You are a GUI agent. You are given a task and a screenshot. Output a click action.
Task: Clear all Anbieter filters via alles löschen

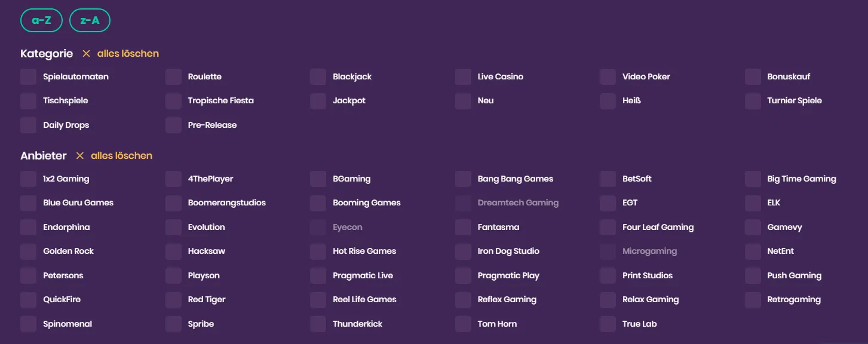[x=121, y=156]
